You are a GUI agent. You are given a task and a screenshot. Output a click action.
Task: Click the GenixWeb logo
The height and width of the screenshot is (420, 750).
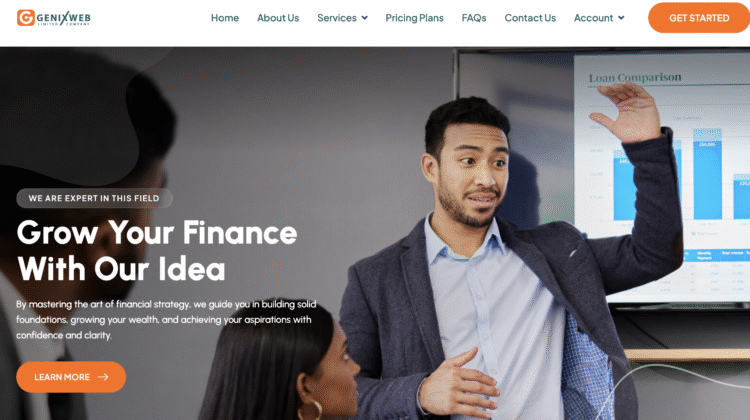(54, 18)
